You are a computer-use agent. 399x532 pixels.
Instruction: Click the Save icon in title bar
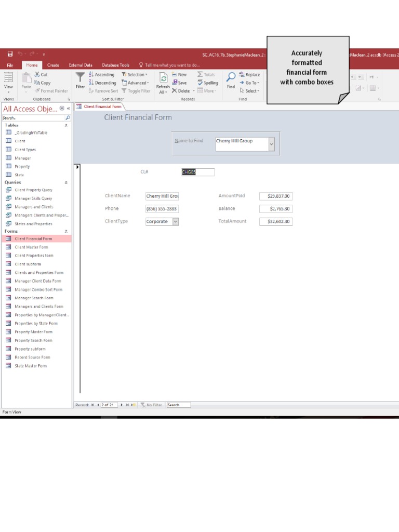(x=10, y=54)
